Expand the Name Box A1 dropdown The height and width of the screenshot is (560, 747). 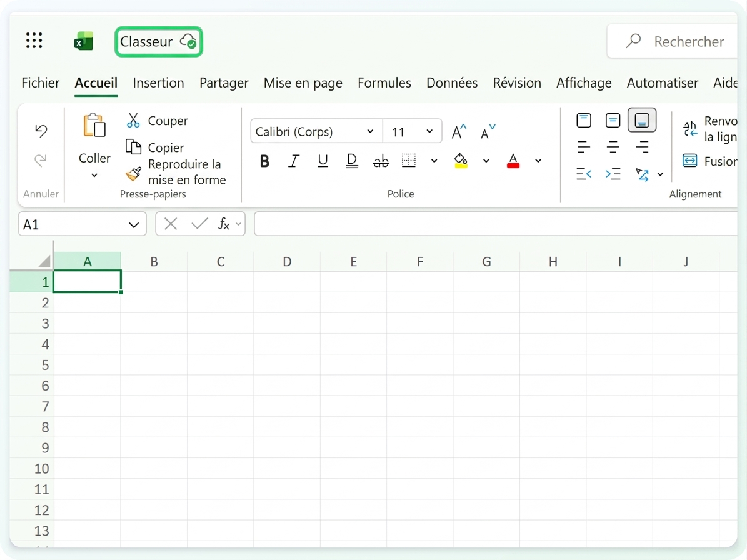(x=134, y=225)
